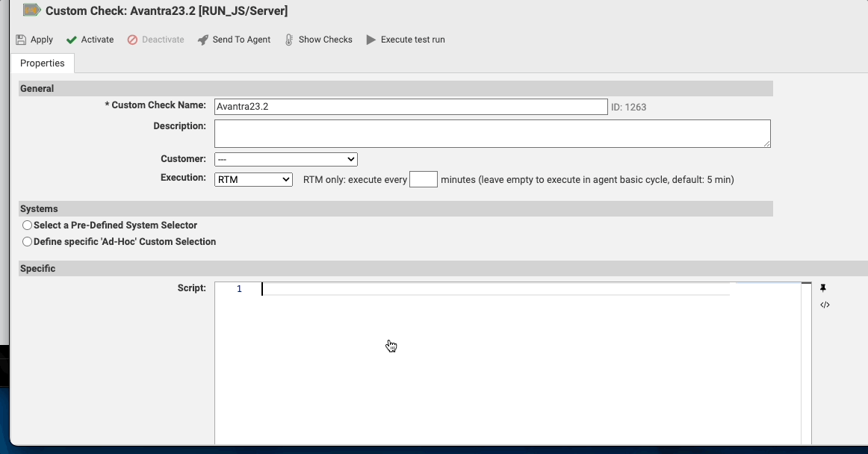This screenshot has height=454, width=868.
Task: Click the Activate button
Action: tap(90, 39)
